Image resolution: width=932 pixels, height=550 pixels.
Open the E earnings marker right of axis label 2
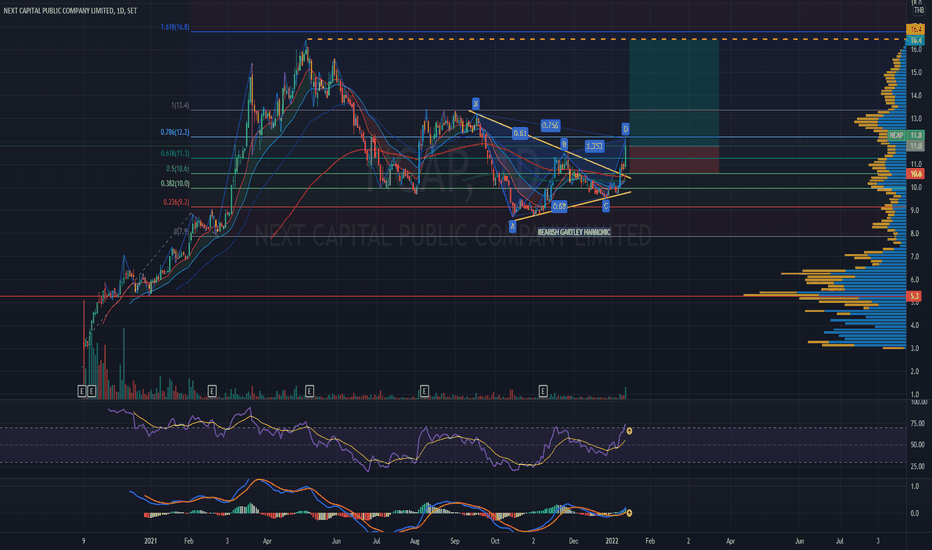[x=543, y=391]
